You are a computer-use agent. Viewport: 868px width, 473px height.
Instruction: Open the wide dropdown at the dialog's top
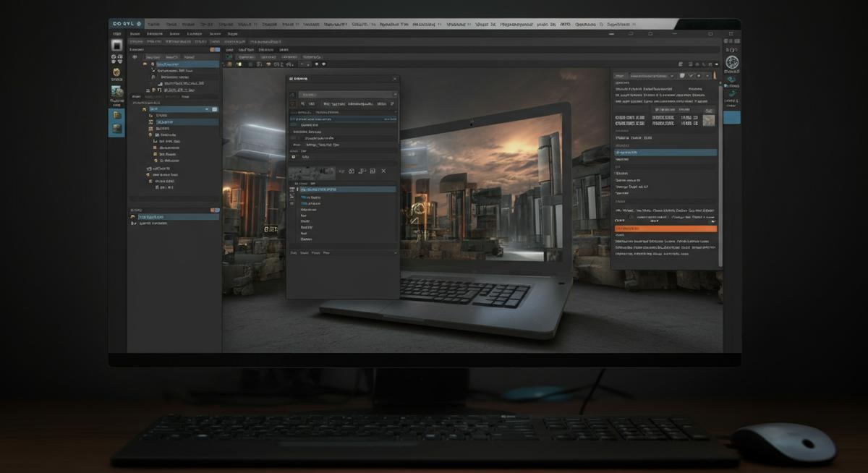348,94
